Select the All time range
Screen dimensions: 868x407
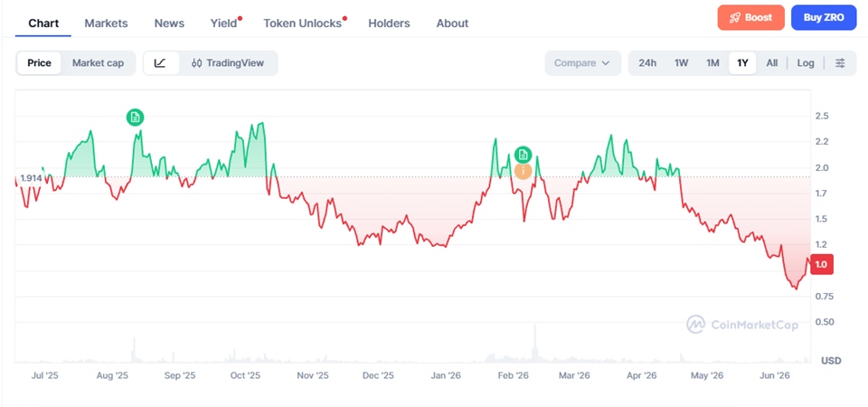click(x=771, y=63)
